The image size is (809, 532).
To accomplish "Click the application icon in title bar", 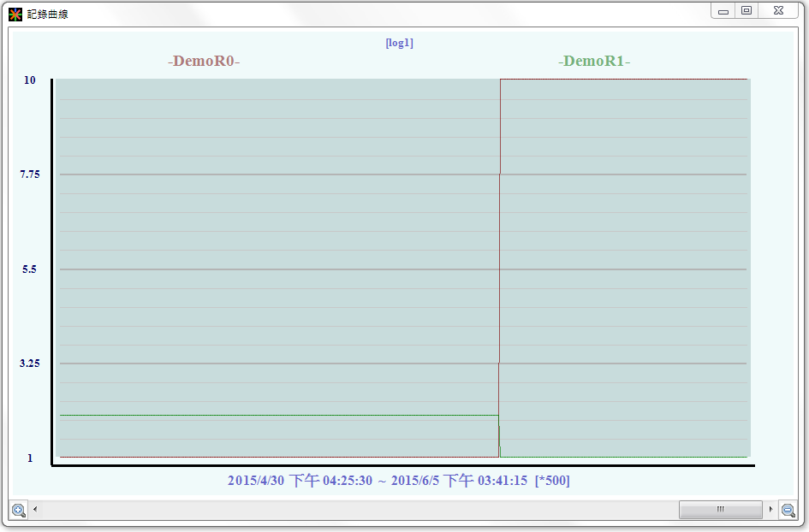I will (15, 14).
